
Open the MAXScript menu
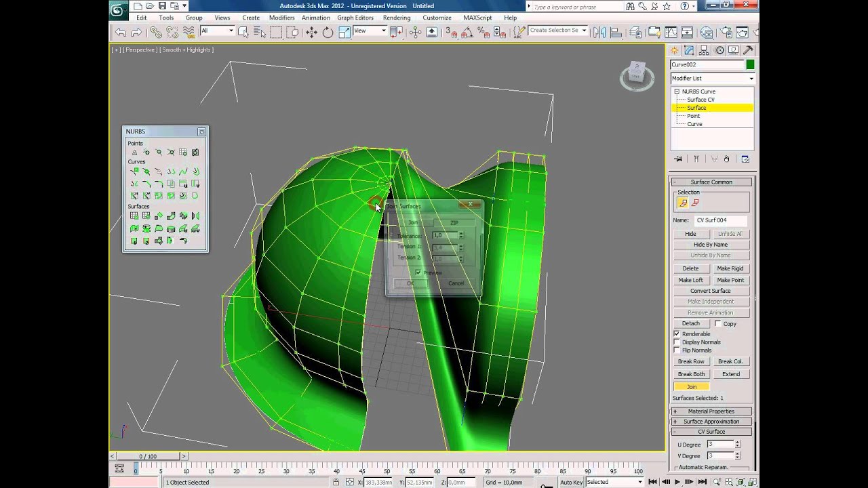(477, 18)
